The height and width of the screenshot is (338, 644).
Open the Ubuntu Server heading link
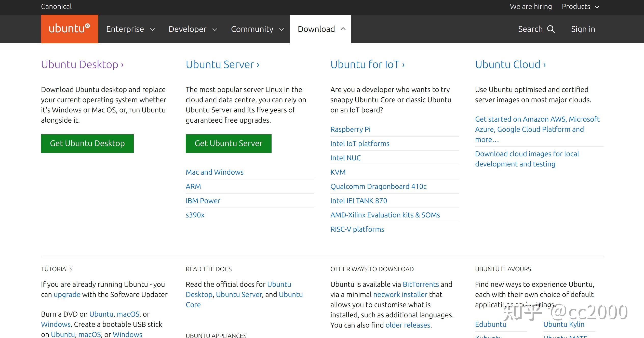tap(222, 64)
